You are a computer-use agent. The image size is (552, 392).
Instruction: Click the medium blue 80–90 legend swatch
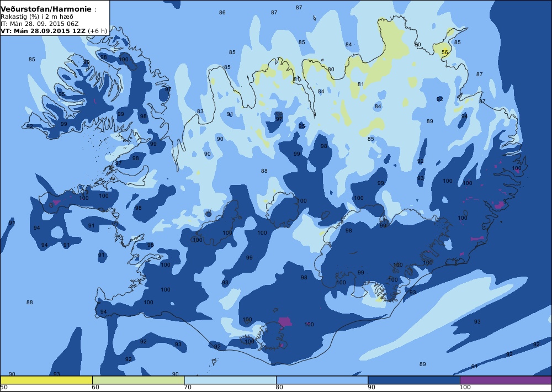(x=322, y=380)
